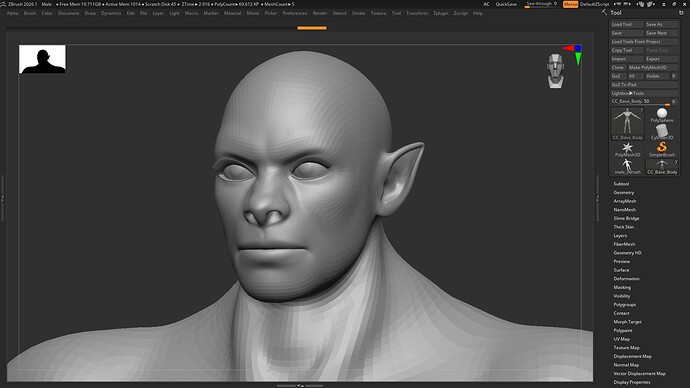Expand the FiberMesh section

click(624, 244)
